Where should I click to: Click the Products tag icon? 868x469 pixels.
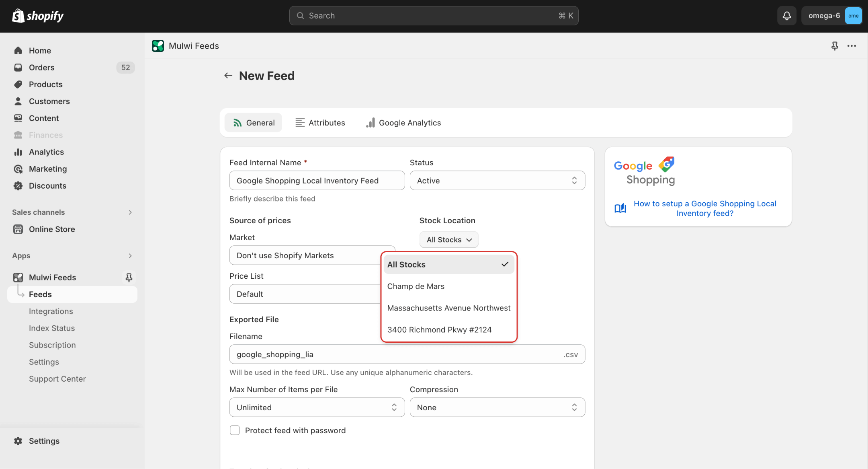(18, 84)
